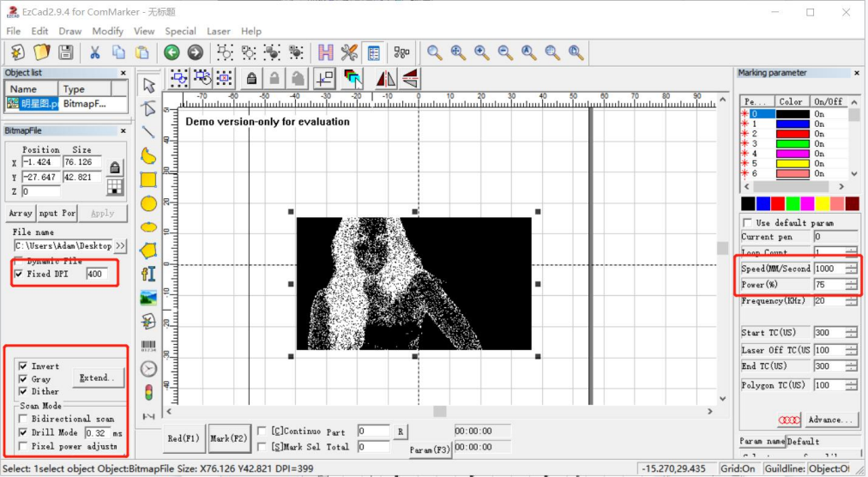
Task: Click the barcode tool icon
Action: tap(148, 346)
